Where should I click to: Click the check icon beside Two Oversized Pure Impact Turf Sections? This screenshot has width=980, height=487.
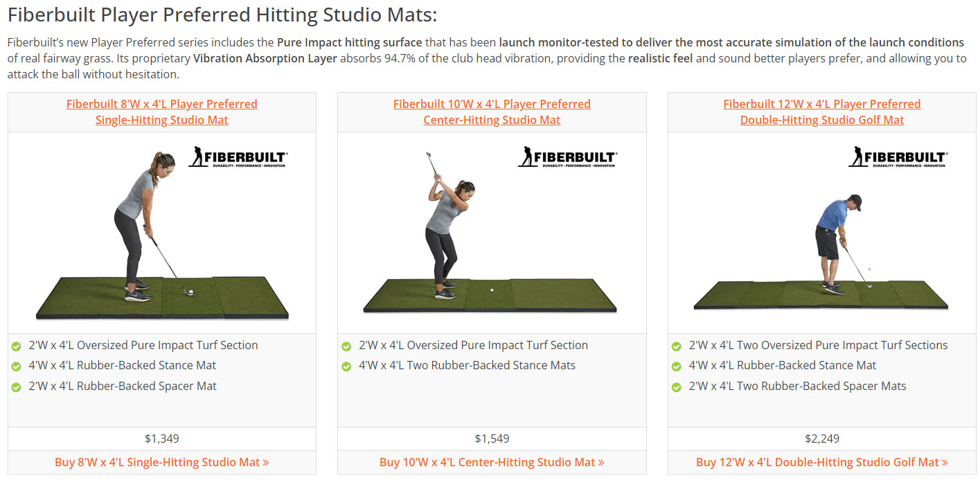pos(677,346)
